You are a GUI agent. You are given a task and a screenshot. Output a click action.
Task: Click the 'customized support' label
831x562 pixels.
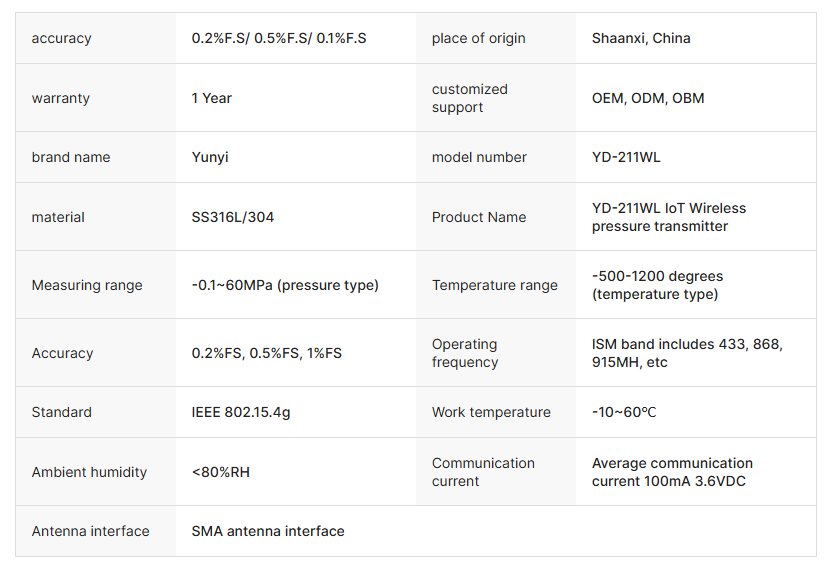click(470, 98)
